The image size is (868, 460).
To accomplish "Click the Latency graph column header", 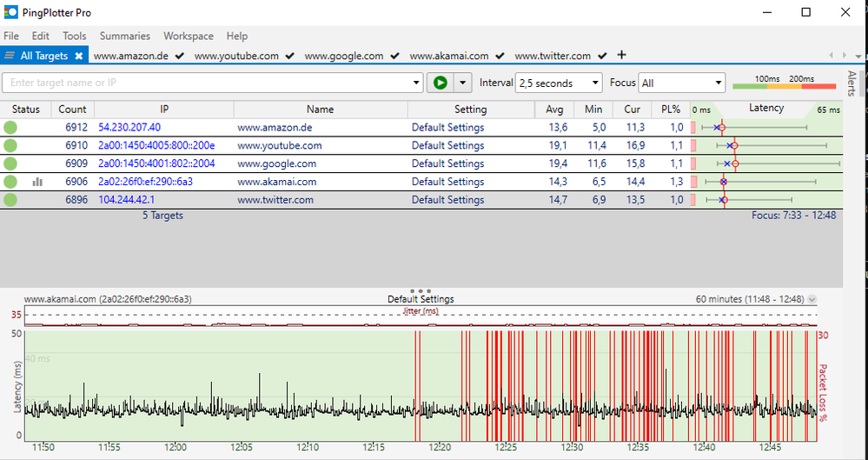I will [766, 108].
